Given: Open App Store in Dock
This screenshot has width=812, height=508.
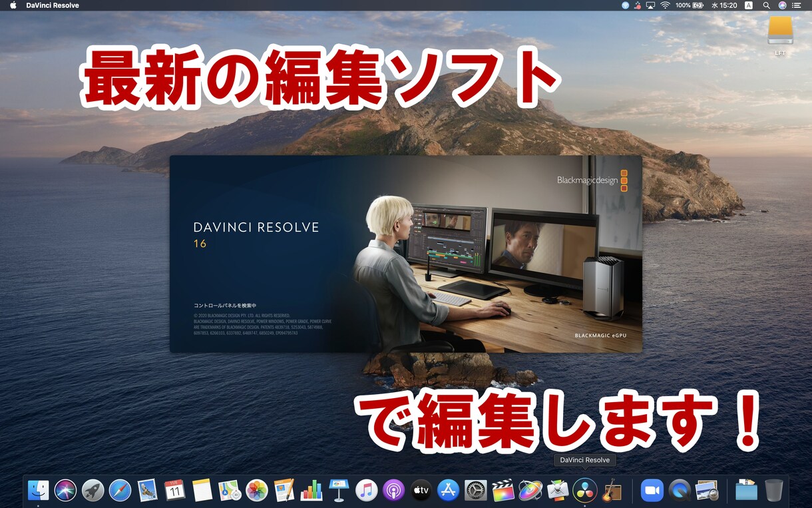Looking at the screenshot, I should 449,491.
